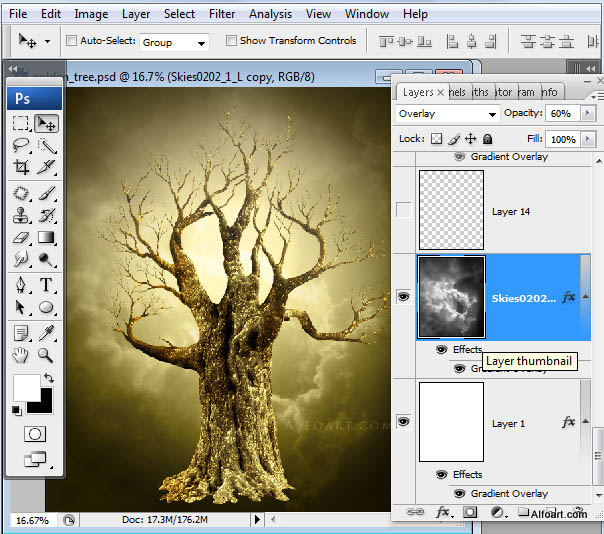
Task: Pick the Pen tool
Action: coord(21,286)
